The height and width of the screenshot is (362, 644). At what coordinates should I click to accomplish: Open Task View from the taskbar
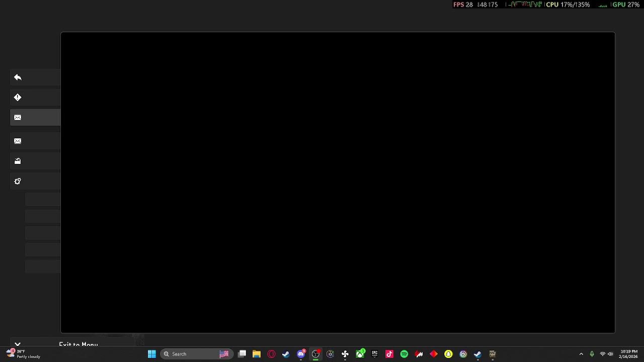242,354
